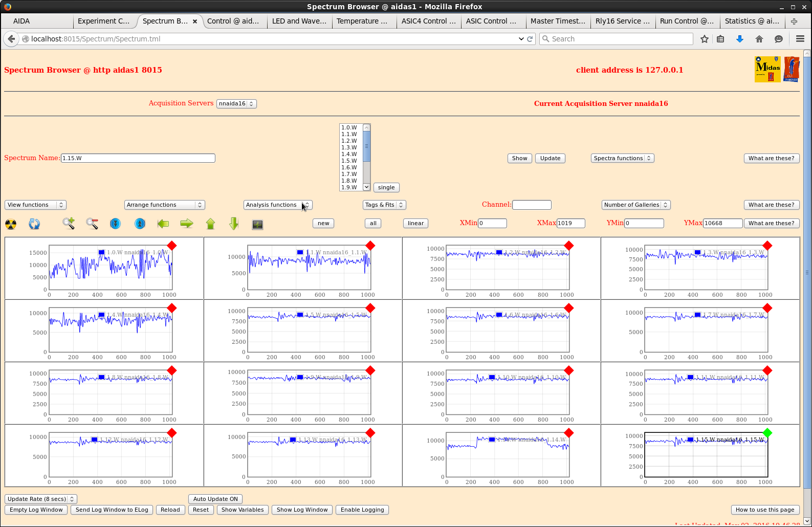Switch to the Experiment C... tab
Viewport: 812px width, 527px height.
click(104, 21)
